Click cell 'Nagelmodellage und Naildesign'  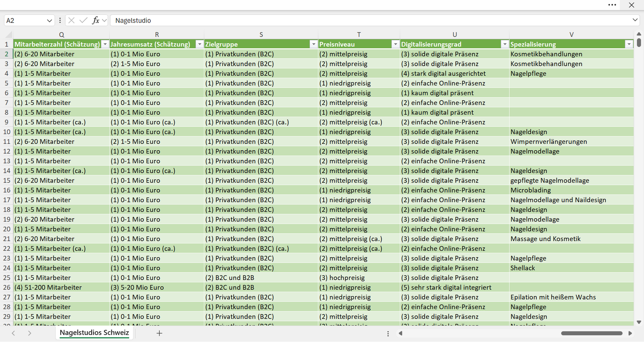(x=571, y=200)
